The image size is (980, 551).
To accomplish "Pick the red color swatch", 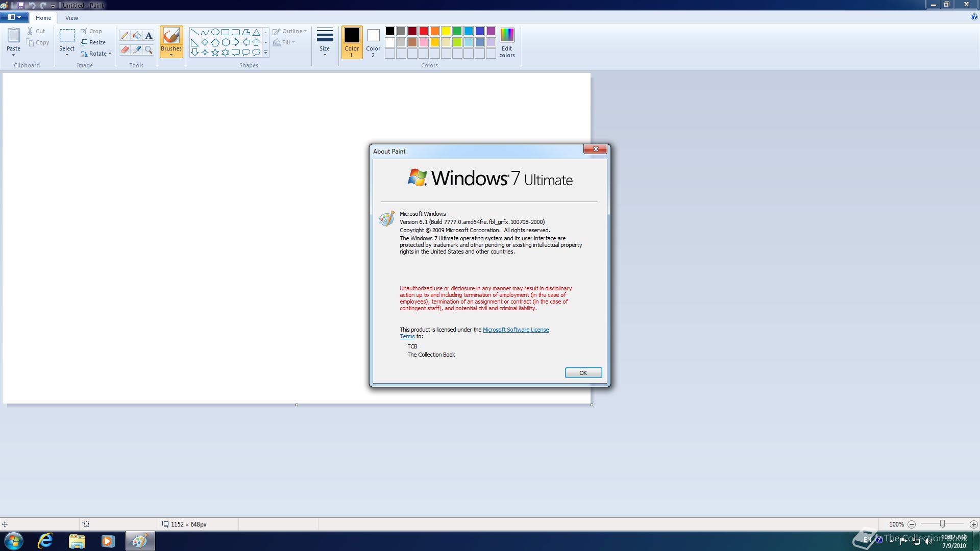I will (x=424, y=31).
